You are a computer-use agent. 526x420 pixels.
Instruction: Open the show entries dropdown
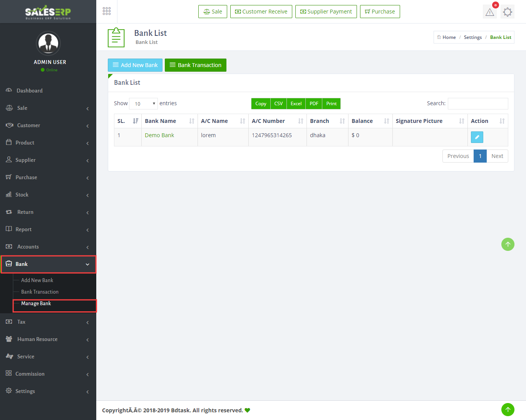click(143, 104)
